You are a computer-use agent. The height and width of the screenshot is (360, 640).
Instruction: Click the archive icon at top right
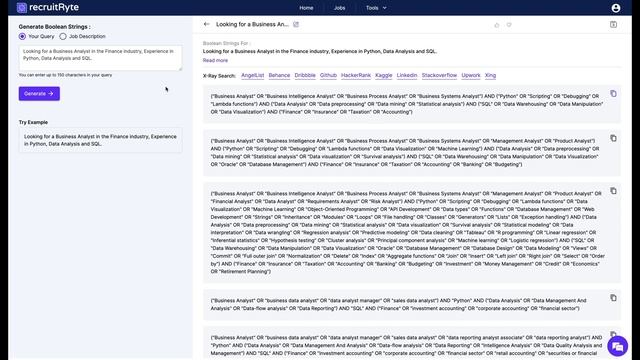[x=613, y=24]
